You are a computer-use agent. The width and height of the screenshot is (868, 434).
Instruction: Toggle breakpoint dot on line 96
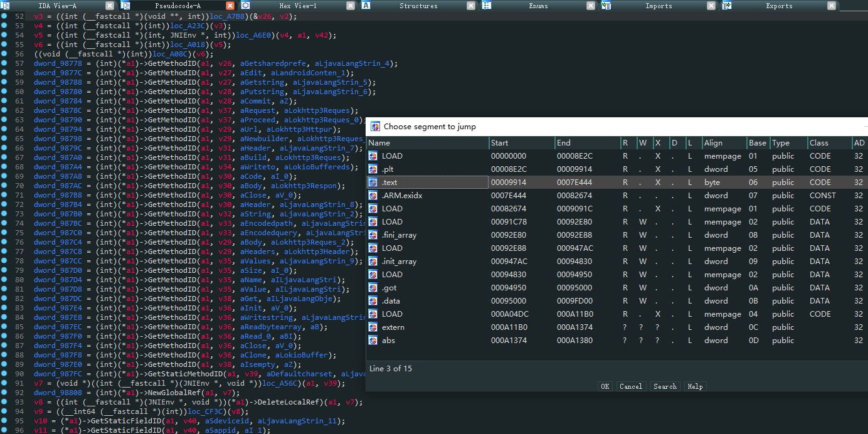[x=4, y=430]
